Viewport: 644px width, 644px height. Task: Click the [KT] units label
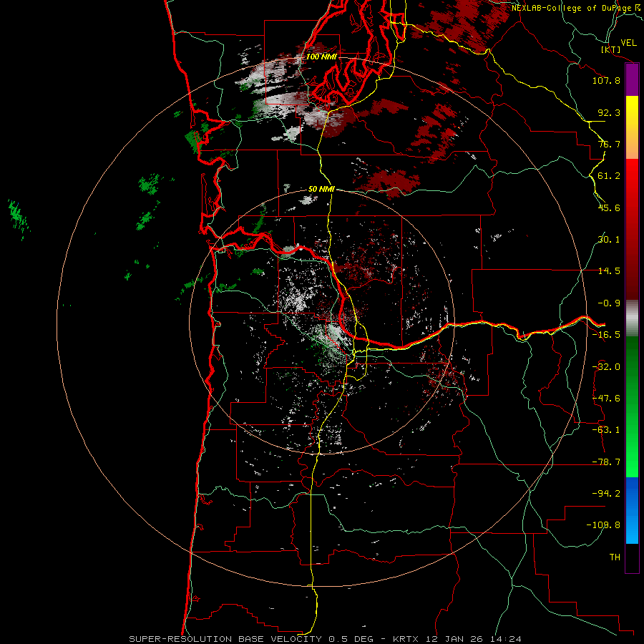coord(611,49)
